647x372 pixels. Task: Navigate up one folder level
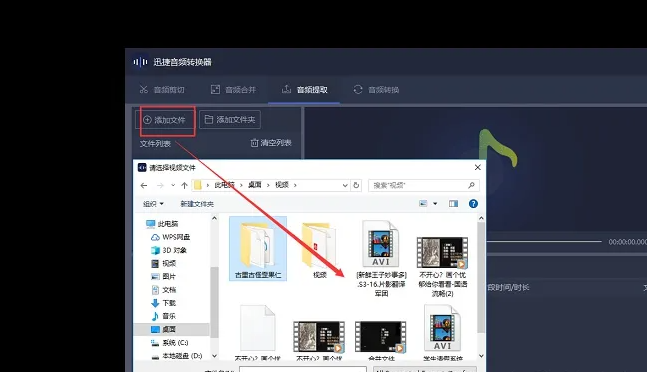coord(184,186)
